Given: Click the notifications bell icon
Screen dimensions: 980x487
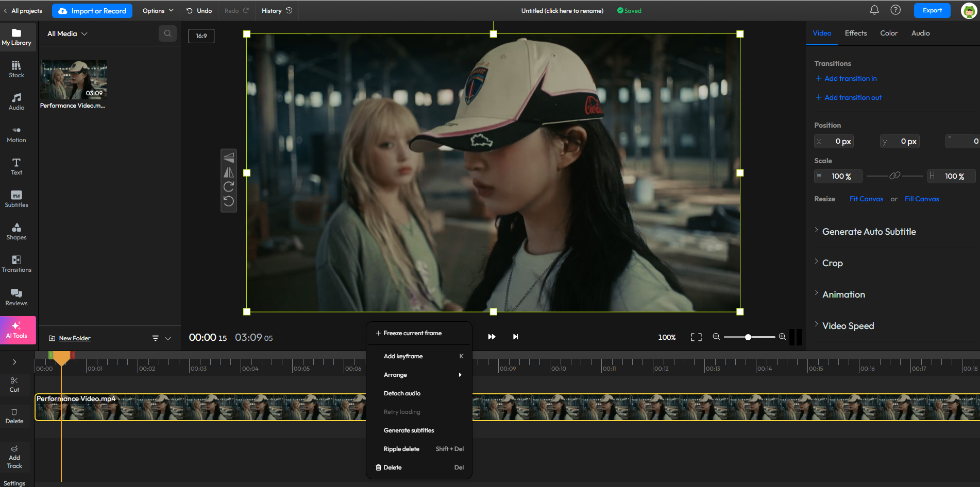Looking at the screenshot, I should pyautogui.click(x=874, y=10).
